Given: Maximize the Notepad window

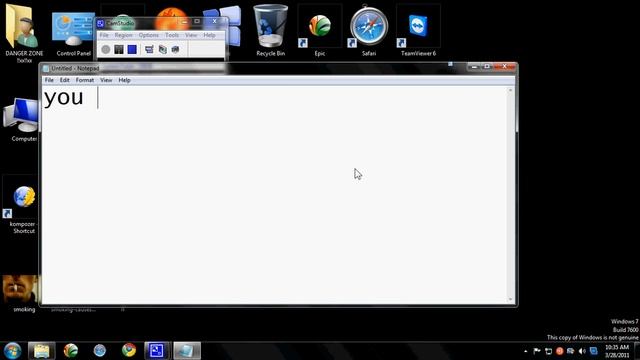Looking at the screenshot, I should coord(487,66).
